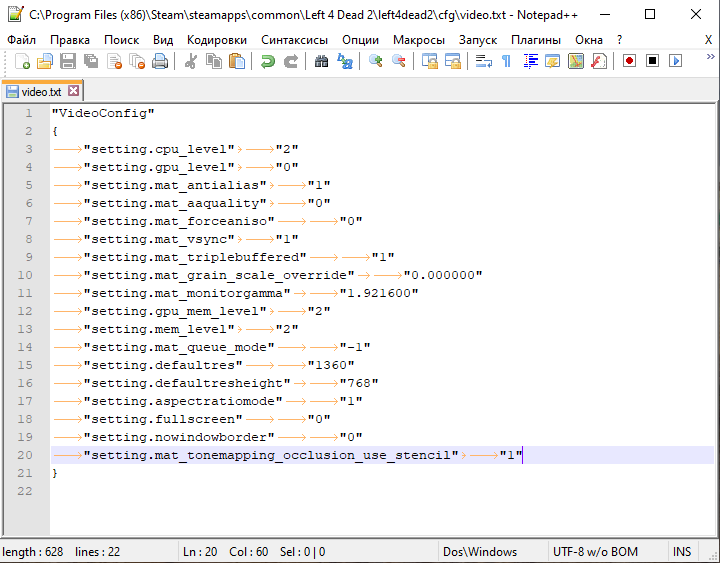Select the video.txt tab
The width and height of the screenshot is (720, 563).
(x=41, y=91)
